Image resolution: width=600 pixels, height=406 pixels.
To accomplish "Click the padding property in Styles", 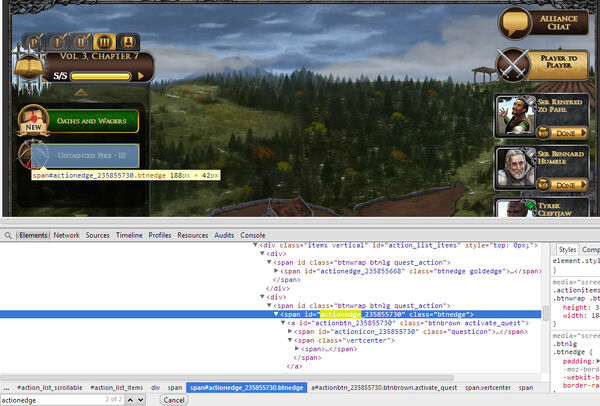I will pos(578,361).
